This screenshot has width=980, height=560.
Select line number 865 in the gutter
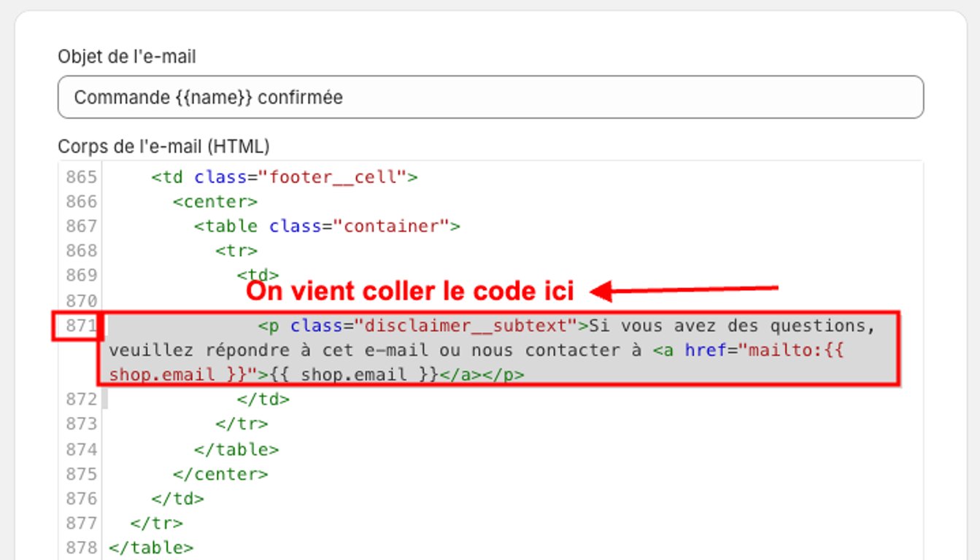pos(81,177)
